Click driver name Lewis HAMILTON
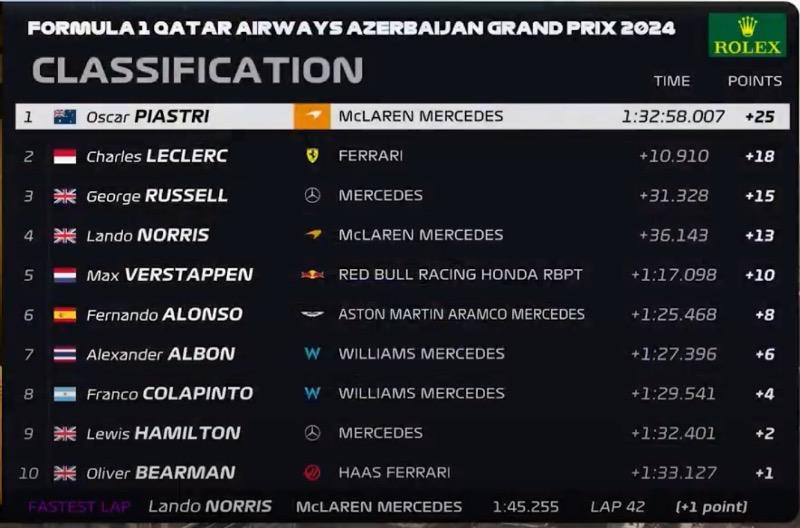 (163, 433)
